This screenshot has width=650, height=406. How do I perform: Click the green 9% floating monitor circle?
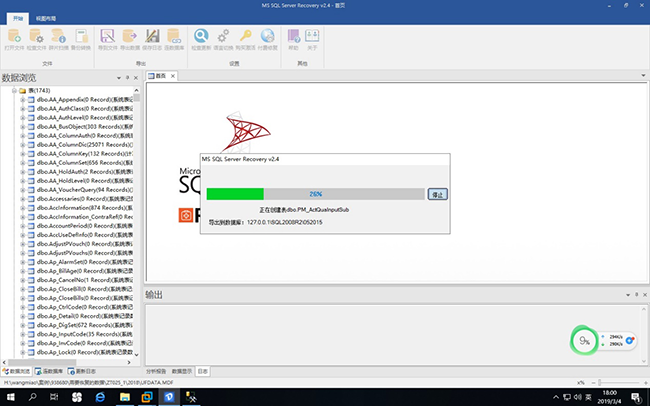(584, 340)
